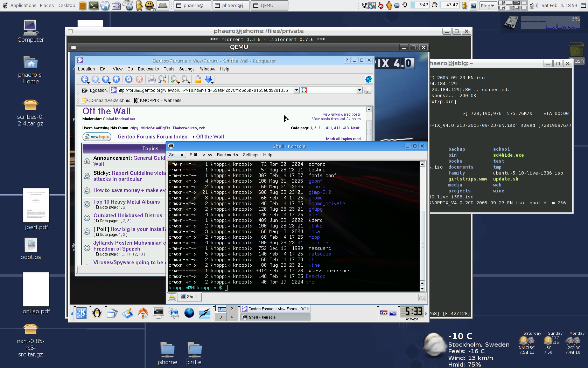
Task: Launch OpenOffice from Knoppix panel
Action: (205, 313)
